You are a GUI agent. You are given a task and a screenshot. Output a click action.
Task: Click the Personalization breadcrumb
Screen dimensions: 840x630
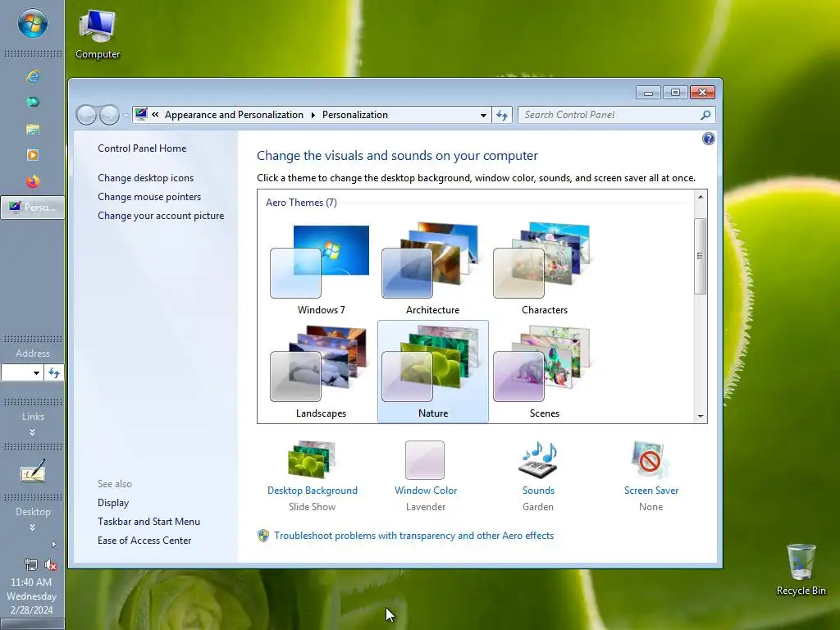(x=354, y=115)
